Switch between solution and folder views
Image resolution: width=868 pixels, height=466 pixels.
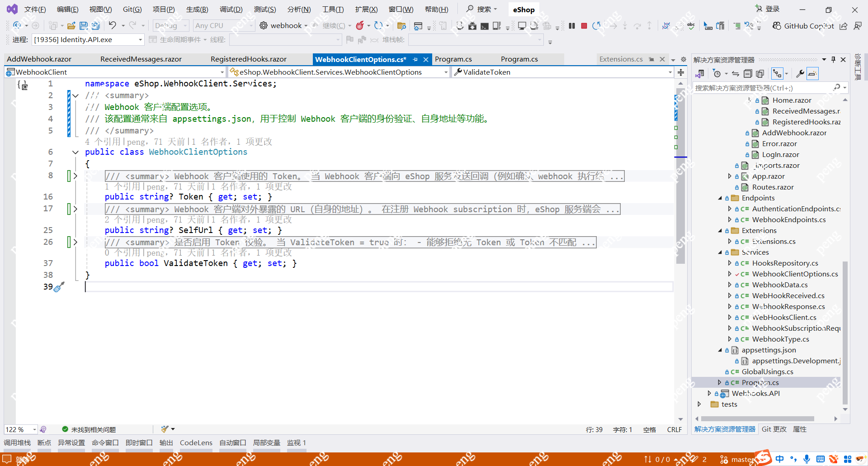[700, 74]
